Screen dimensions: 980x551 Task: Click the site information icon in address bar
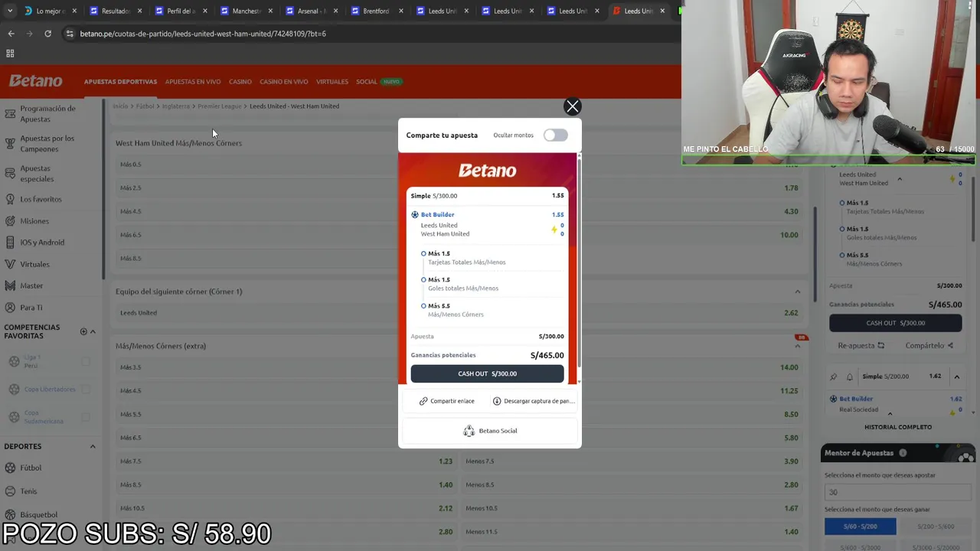[x=70, y=34]
